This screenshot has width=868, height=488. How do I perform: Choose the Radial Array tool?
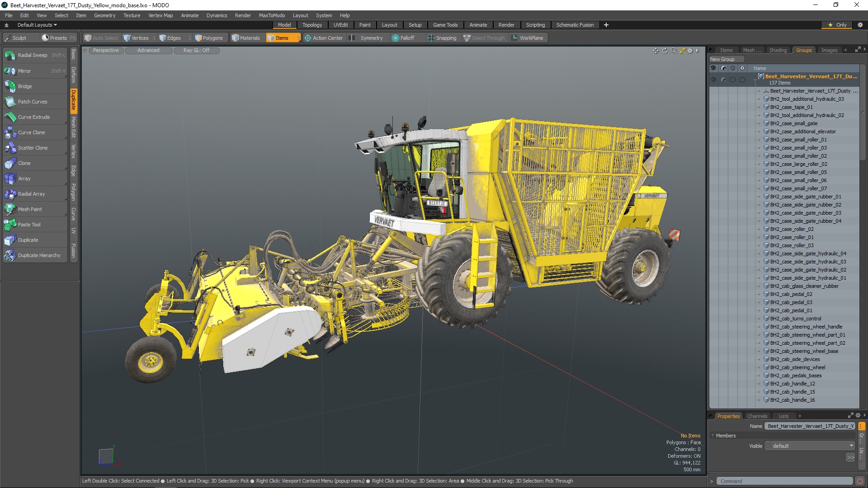pyautogui.click(x=35, y=194)
